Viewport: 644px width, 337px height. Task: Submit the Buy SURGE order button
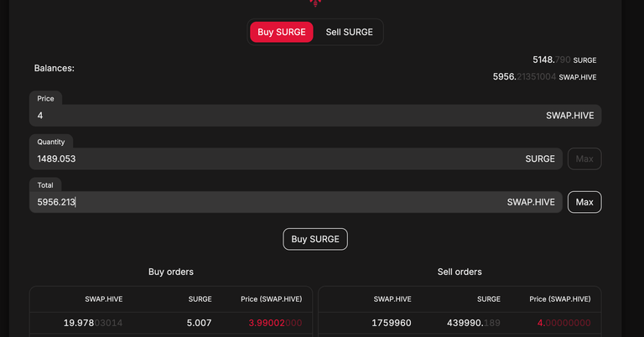pos(315,239)
